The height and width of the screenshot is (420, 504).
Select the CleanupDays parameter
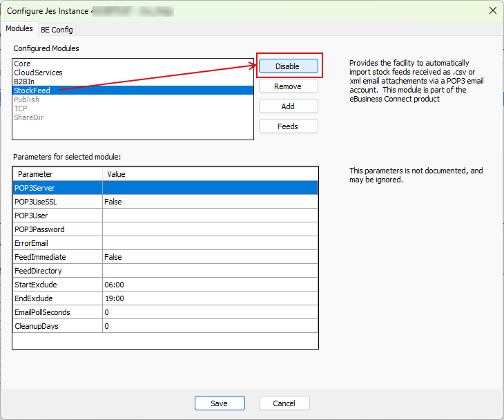pos(57,326)
